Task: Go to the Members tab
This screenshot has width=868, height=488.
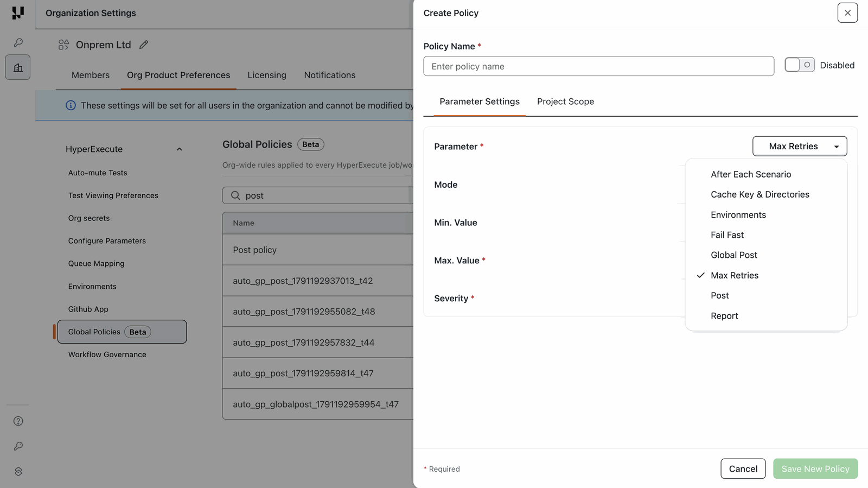Action: coord(91,75)
